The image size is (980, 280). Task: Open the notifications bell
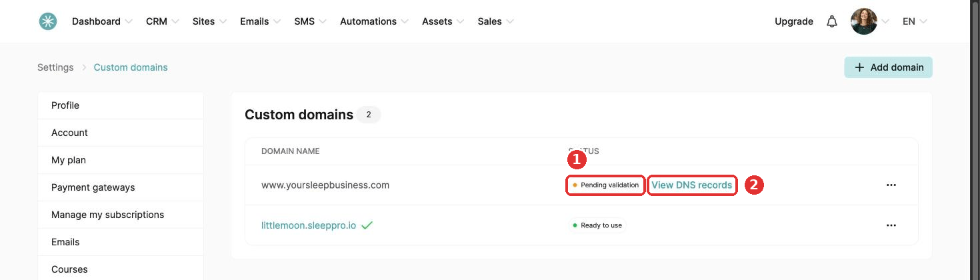(831, 21)
